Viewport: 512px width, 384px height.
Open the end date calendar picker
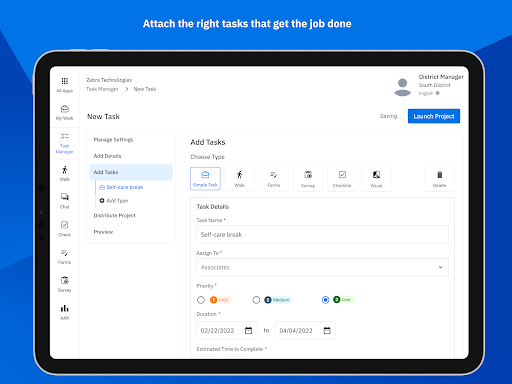pyautogui.click(x=327, y=330)
